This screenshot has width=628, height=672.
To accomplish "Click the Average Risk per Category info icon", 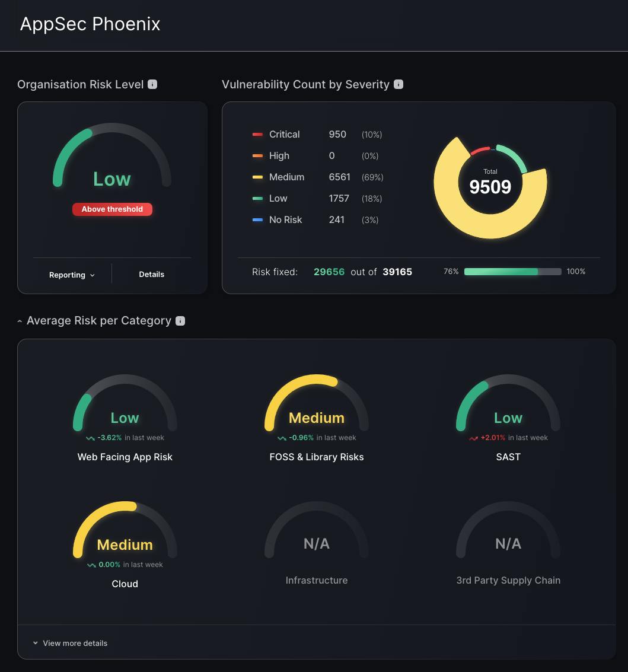I will click(x=180, y=320).
